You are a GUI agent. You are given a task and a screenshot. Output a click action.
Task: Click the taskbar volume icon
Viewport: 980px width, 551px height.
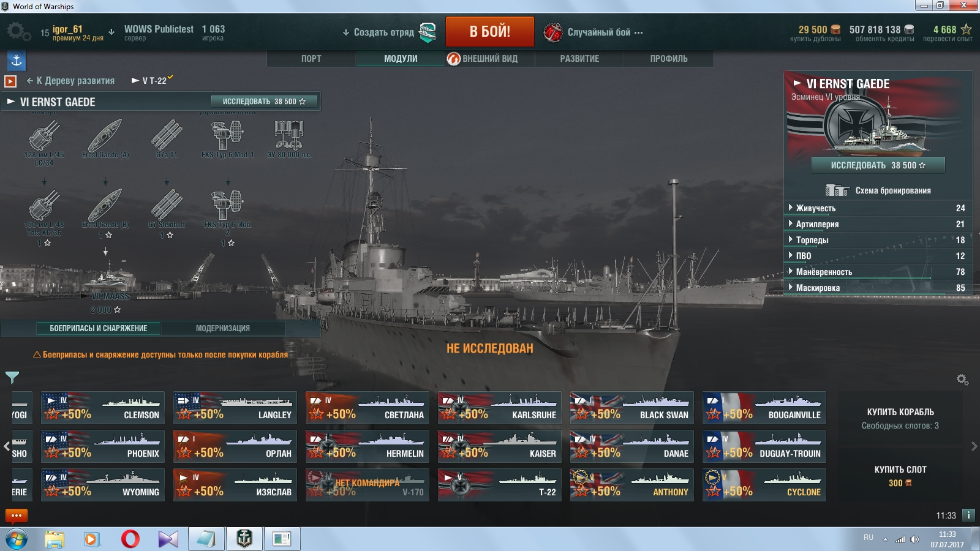(914, 539)
